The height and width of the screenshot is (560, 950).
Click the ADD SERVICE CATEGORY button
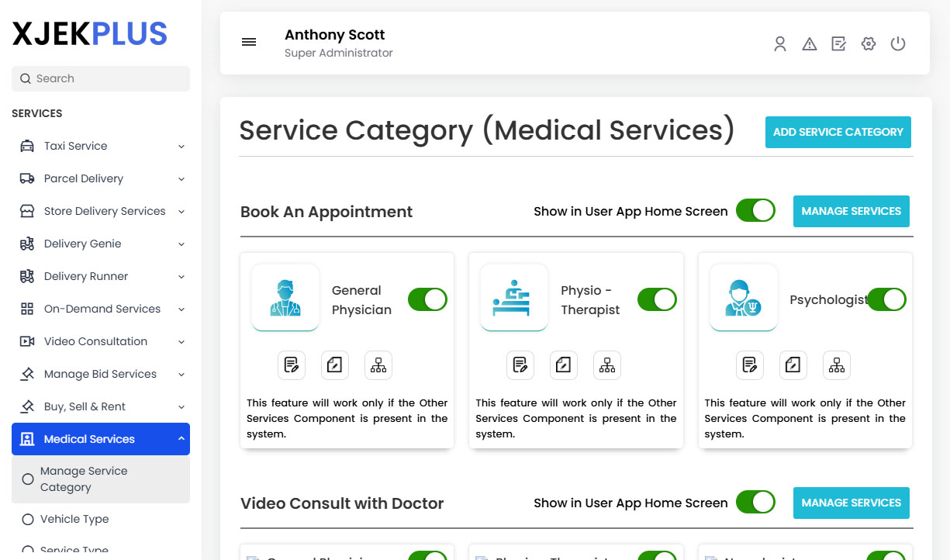[838, 132]
